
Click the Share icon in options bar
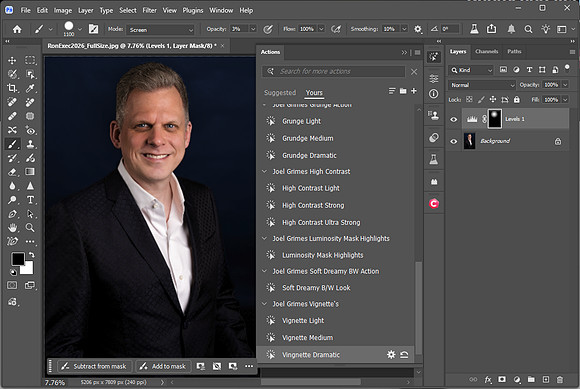[491, 29]
